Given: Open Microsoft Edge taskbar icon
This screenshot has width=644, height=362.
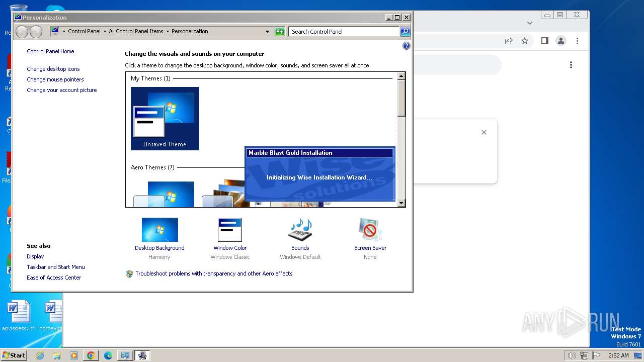Looking at the screenshot, I should (108, 355).
